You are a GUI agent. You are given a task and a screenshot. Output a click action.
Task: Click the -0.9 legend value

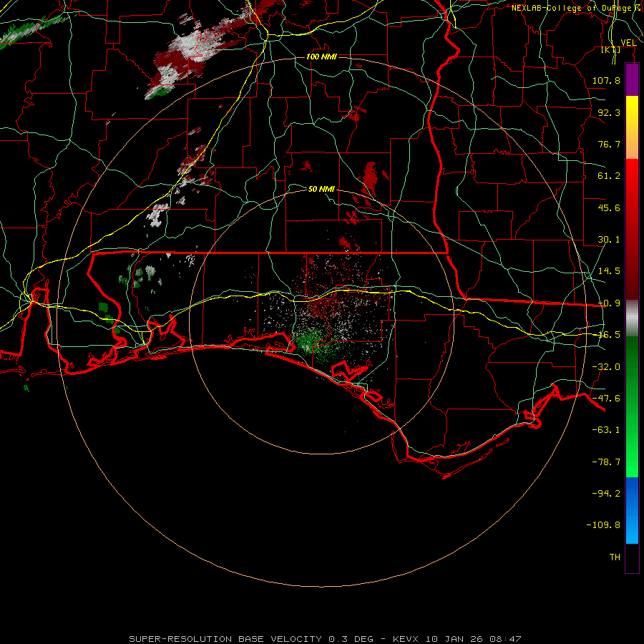tap(609, 303)
